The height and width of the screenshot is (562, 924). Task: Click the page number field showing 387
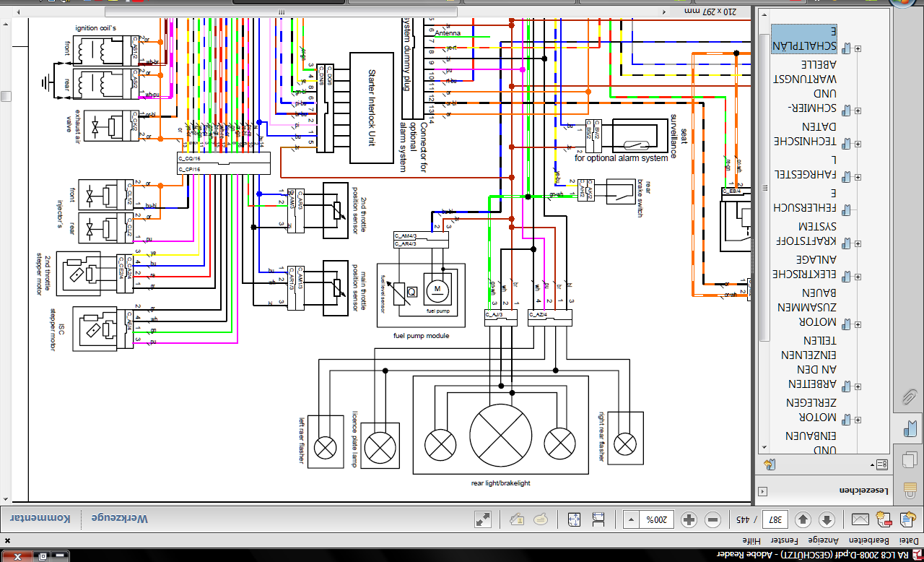tap(775, 519)
